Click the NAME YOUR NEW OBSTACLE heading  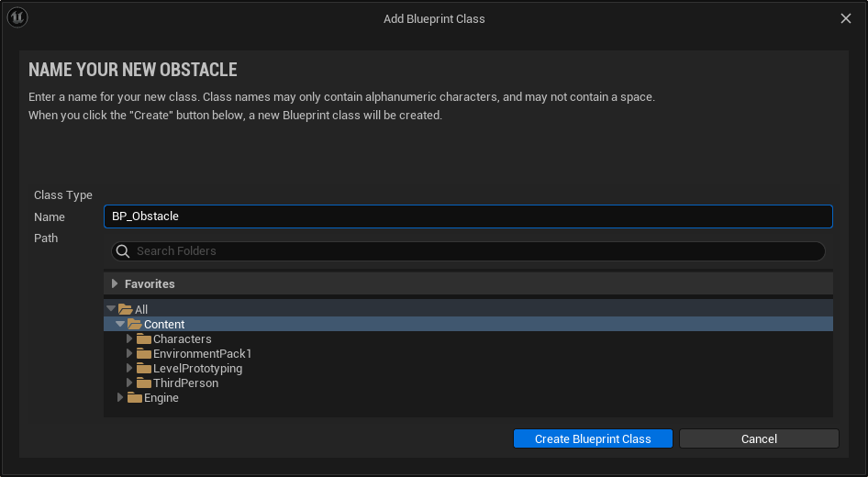(133, 70)
